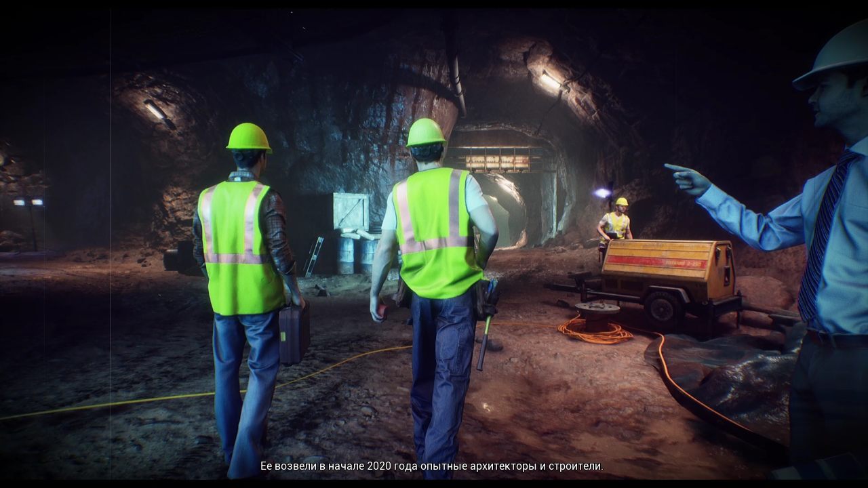This screenshot has height=488, width=868.
Task: Click the pointing hand of the supervisor
Action: pyautogui.click(x=688, y=179)
